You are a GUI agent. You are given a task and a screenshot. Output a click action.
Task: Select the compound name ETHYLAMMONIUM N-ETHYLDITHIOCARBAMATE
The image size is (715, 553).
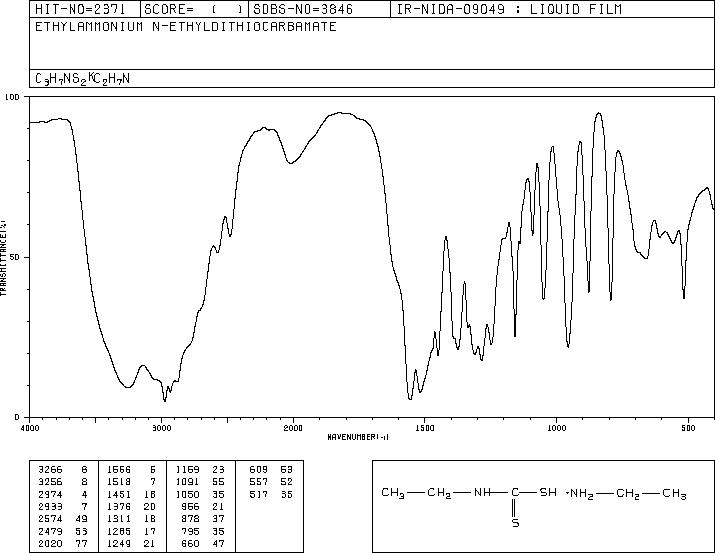pos(186,27)
